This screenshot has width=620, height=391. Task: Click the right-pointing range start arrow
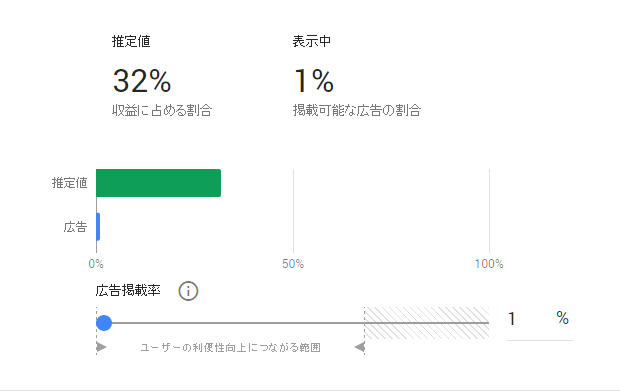[102, 347]
